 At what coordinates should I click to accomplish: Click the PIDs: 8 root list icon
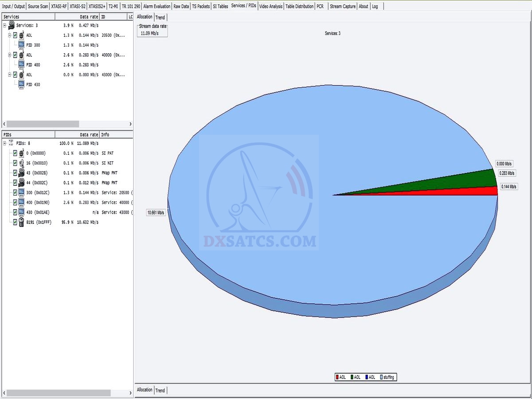click(x=12, y=144)
